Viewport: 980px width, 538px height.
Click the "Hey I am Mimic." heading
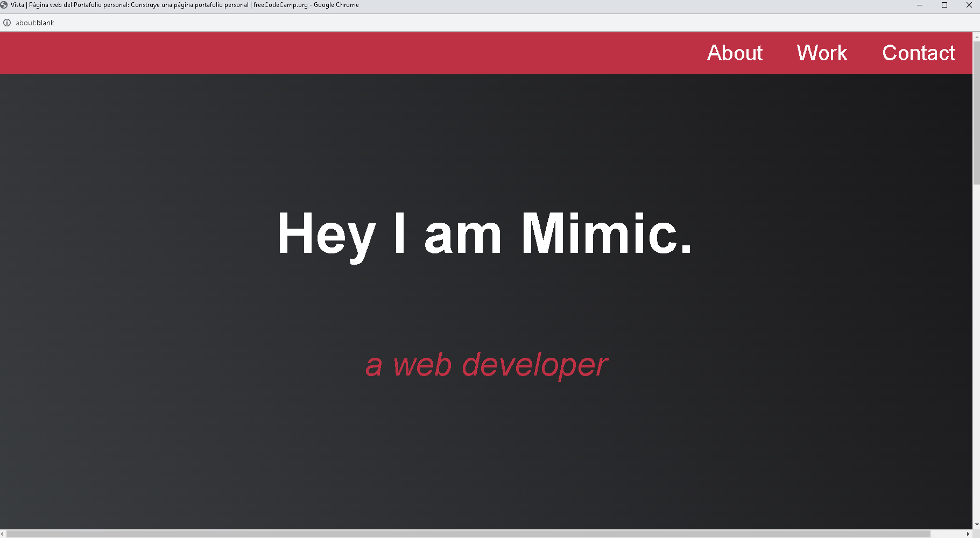click(x=484, y=233)
